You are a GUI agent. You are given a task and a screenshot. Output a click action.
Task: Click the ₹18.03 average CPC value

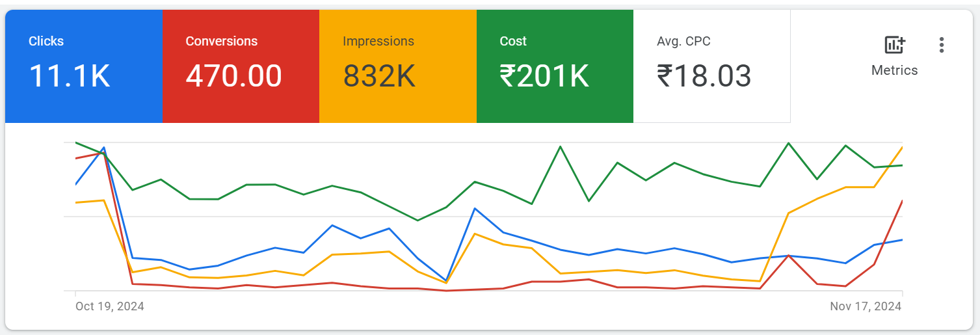coord(704,76)
